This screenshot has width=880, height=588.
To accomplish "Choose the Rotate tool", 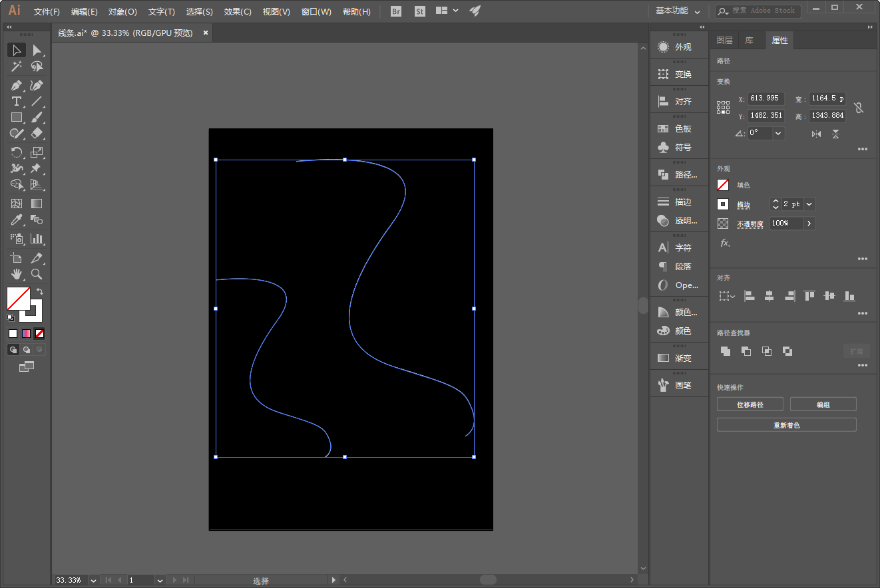I will [x=17, y=152].
